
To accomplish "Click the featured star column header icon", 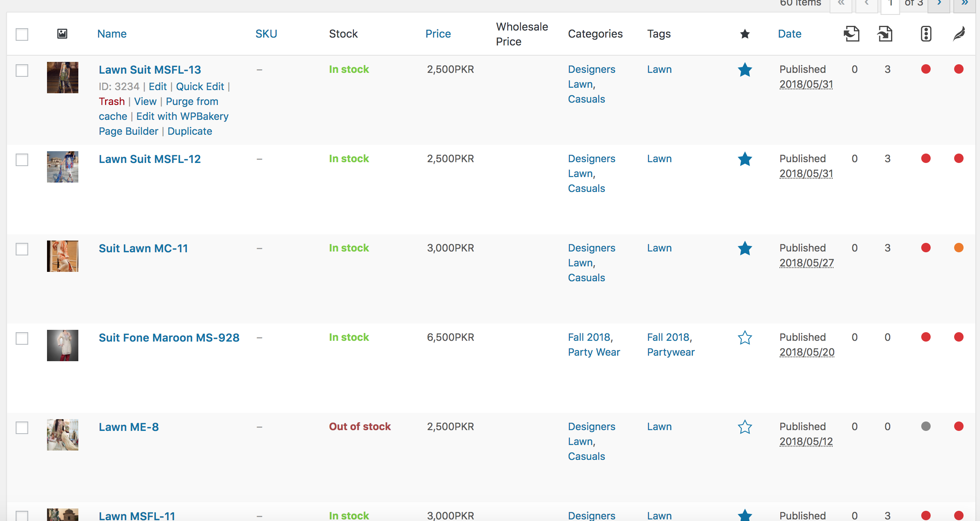I will [x=745, y=34].
